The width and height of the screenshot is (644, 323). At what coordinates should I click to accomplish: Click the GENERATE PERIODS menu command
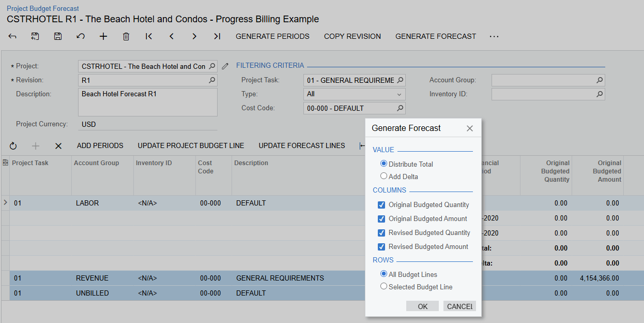(x=272, y=36)
